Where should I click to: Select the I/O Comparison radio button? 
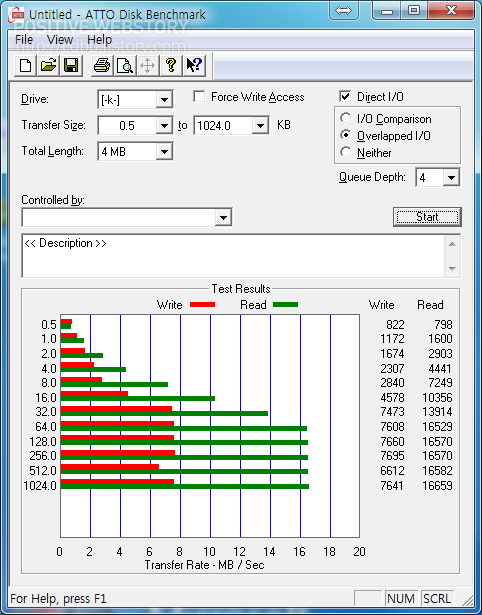[x=346, y=118]
